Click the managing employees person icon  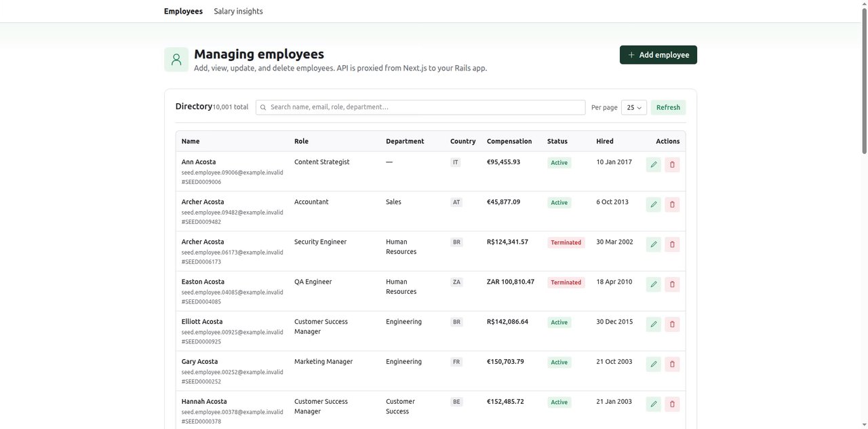176,60
